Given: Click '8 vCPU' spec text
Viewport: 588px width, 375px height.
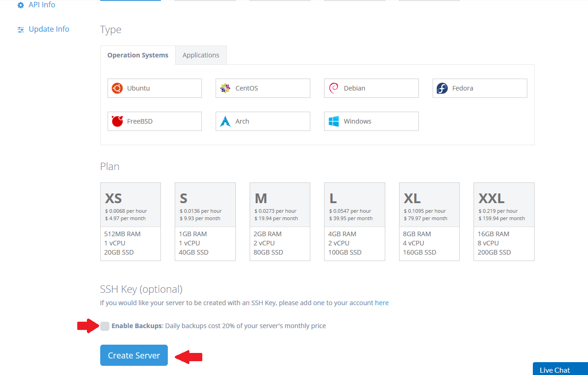Looking at the screenshot, I should pyautogui.click(x=488, y=243).
